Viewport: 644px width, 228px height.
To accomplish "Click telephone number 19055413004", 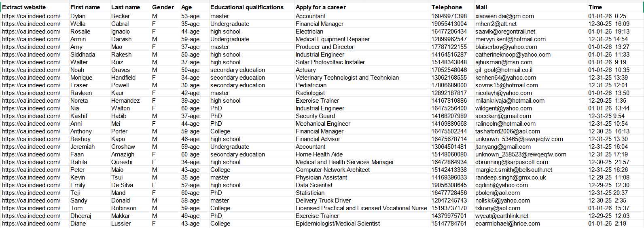I will [x=449, y=24].
